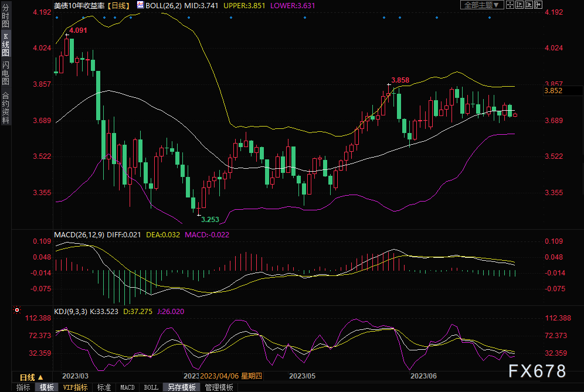Click the UPPER:3.851 value

click(245, 6)
